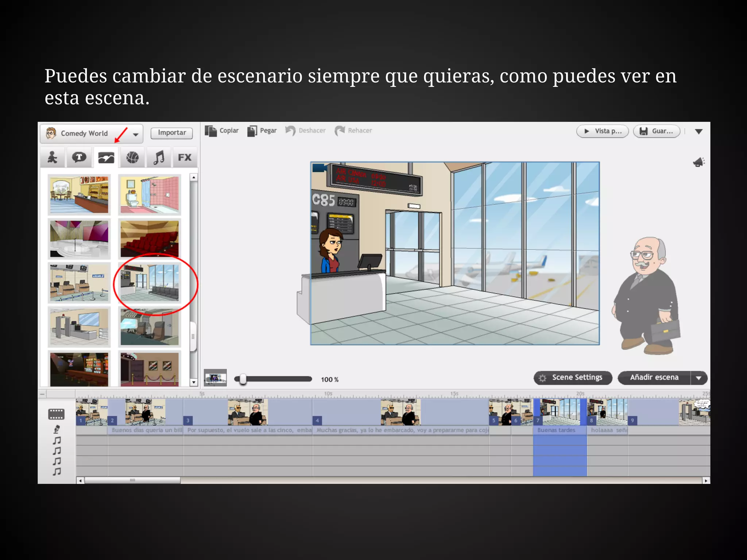
Task: Click the megaphone icon beside the stage
Action: click(699, 162)
